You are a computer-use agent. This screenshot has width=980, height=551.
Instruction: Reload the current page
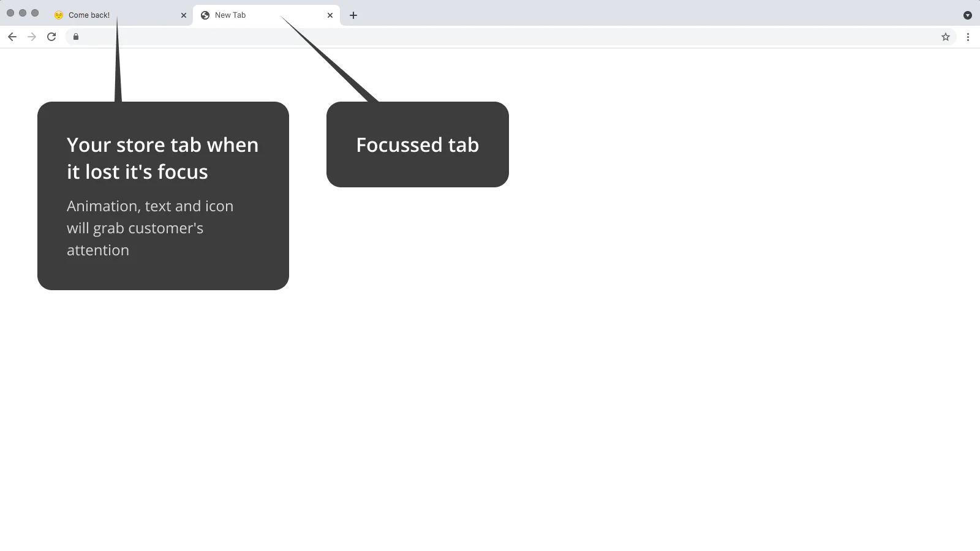(x=51, y=37)
